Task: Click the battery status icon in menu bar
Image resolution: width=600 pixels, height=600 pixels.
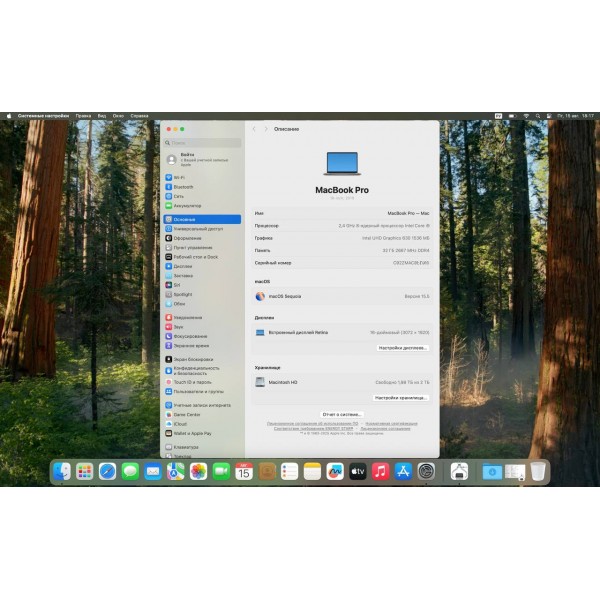Action: point(512,116)
